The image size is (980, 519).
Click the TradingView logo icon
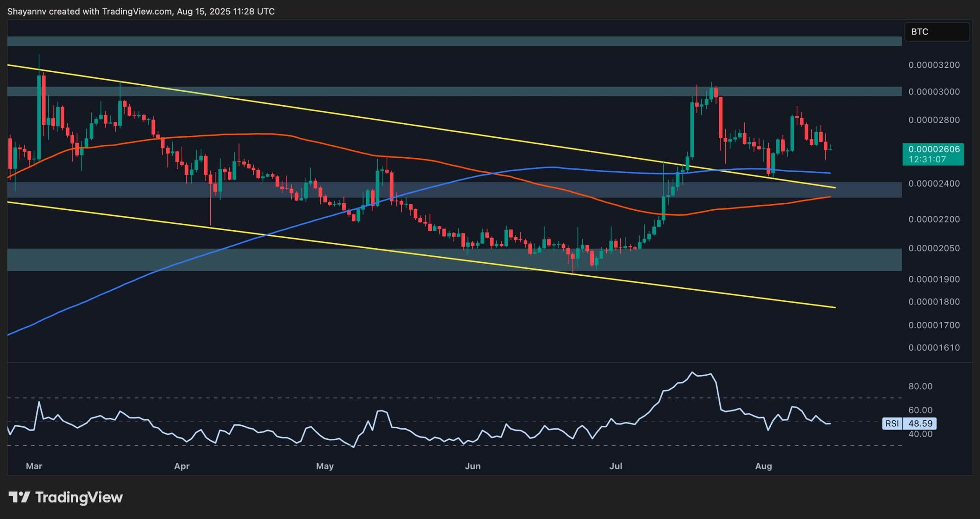click(19, 497)
